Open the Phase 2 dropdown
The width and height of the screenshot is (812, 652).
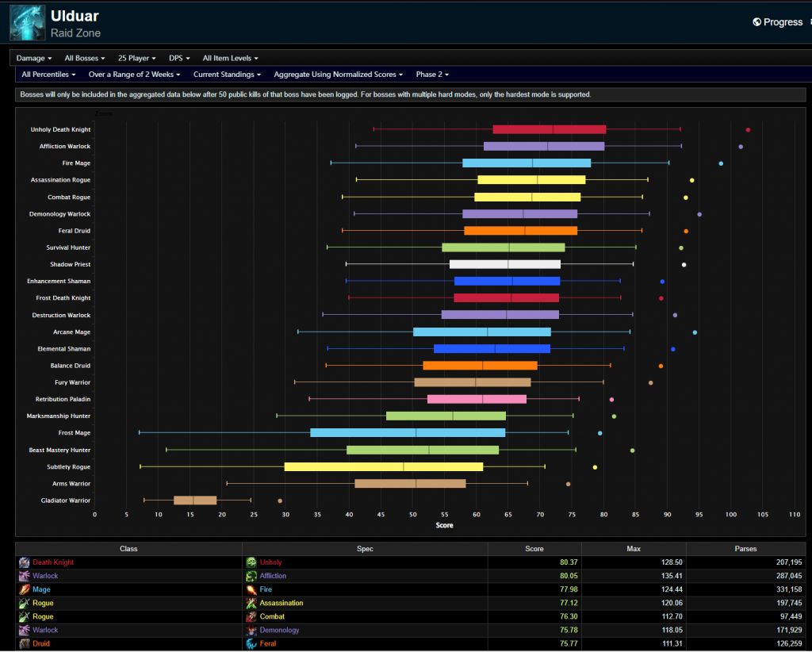point(432,75)
